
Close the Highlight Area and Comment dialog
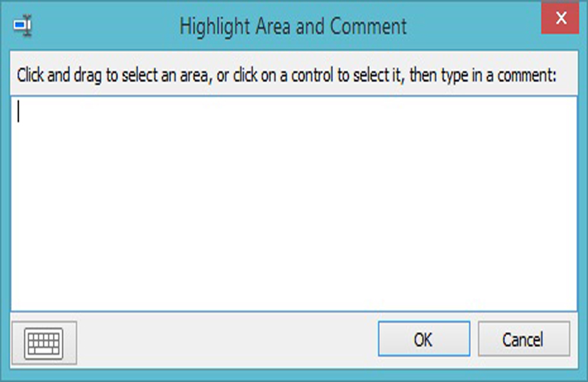[x=561, y=19]
